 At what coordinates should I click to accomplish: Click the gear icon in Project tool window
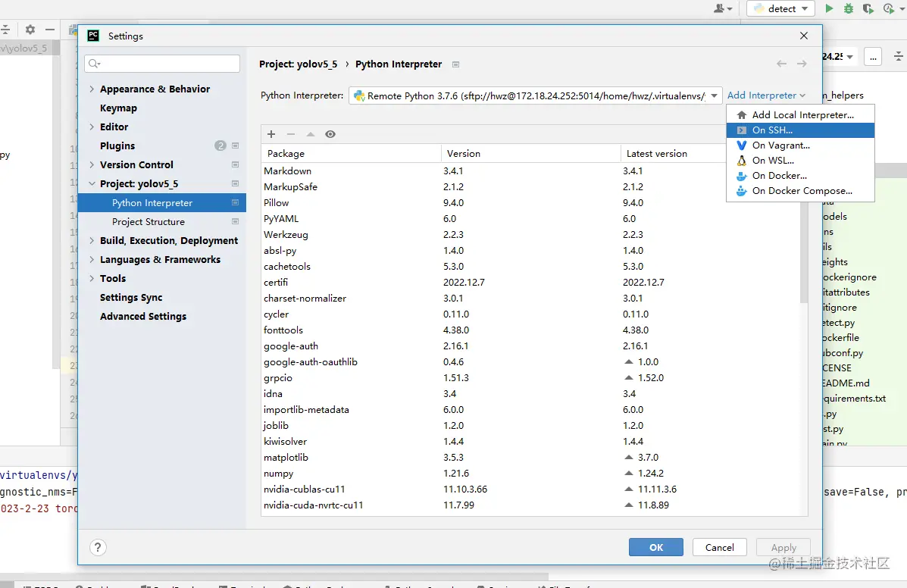pos(30,29)
